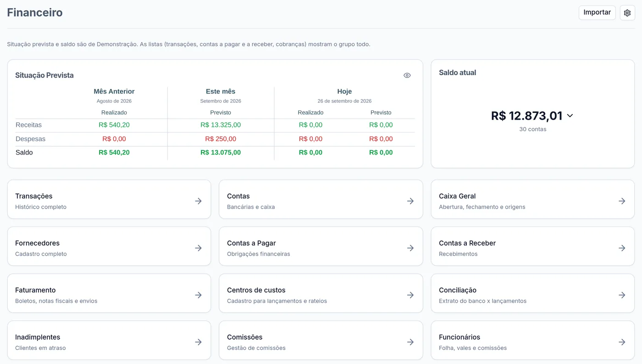Open settings with the gear icon

tap(627, 13)
